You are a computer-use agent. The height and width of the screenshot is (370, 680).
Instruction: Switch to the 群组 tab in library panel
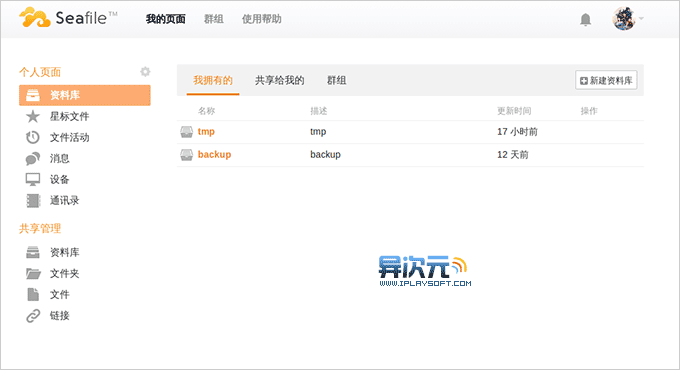tap(337, 80)
